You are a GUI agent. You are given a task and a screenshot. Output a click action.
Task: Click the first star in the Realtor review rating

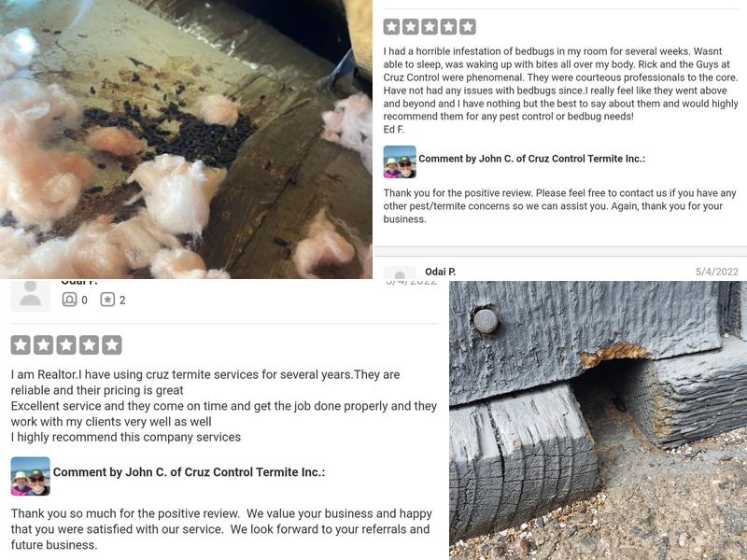pyautogui.click(x=21, y=344)
